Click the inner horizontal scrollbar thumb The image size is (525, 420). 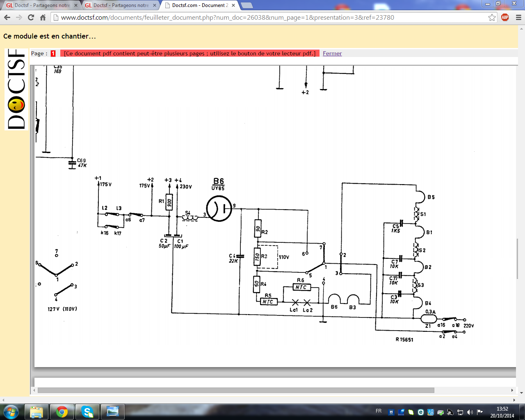(x=236, y=390)
